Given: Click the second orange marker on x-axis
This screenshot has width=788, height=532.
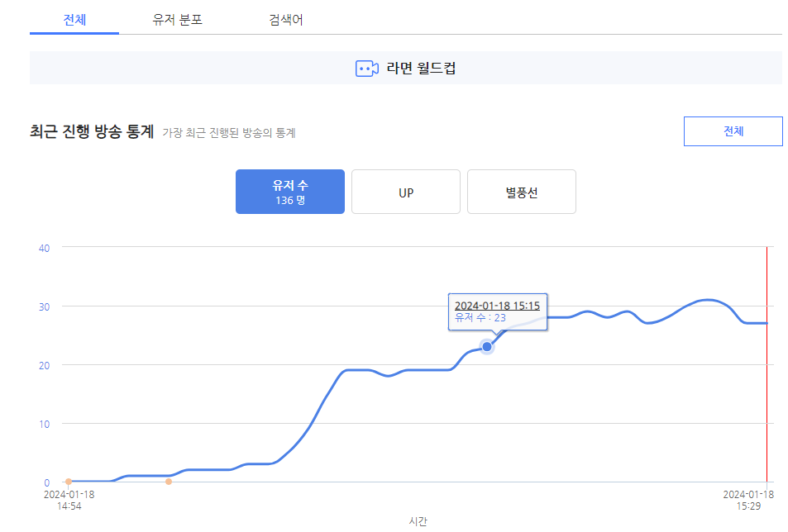Looking at the screenshot, I should [x=169, y=482].
